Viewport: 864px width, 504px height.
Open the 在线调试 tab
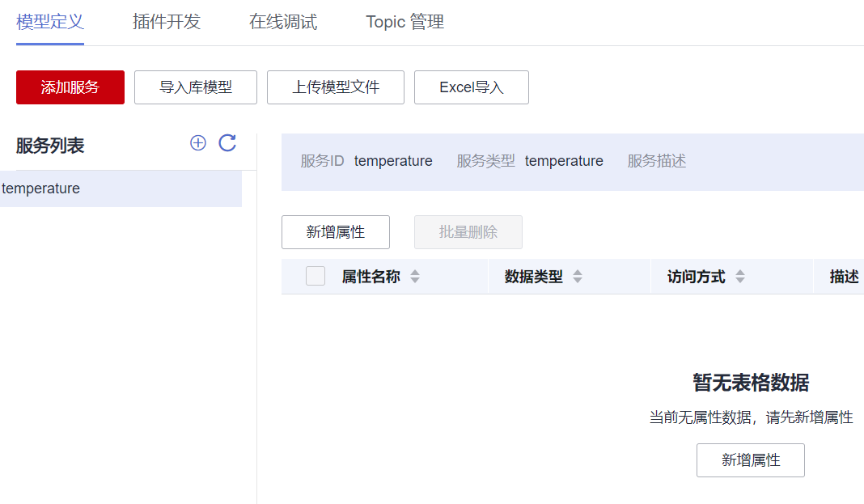coord(283,22)
